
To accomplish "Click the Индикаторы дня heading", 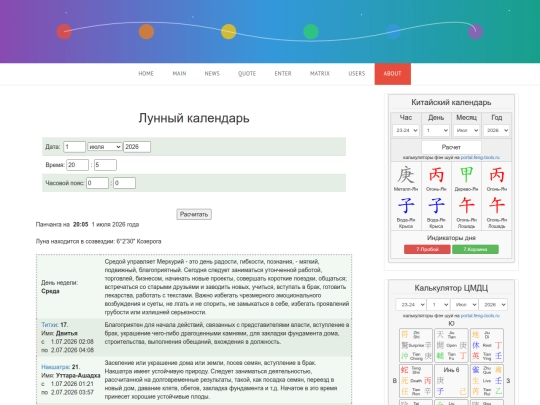I will (451, 238).
